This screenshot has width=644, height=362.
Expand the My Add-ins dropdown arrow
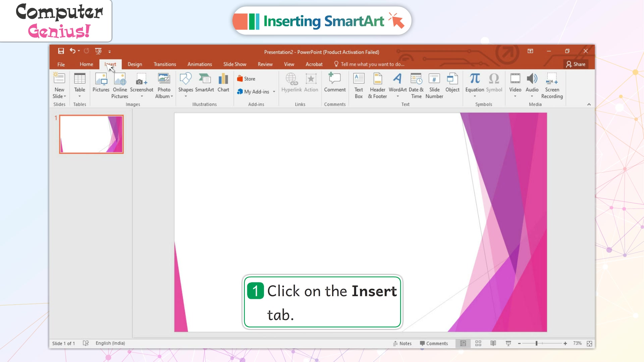(274, 92)
